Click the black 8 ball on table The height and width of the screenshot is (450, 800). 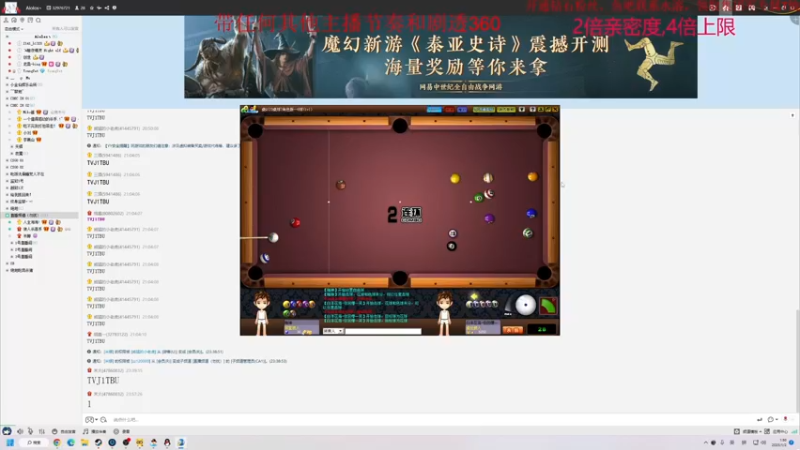pyautogui.click(x=452, y=246)
